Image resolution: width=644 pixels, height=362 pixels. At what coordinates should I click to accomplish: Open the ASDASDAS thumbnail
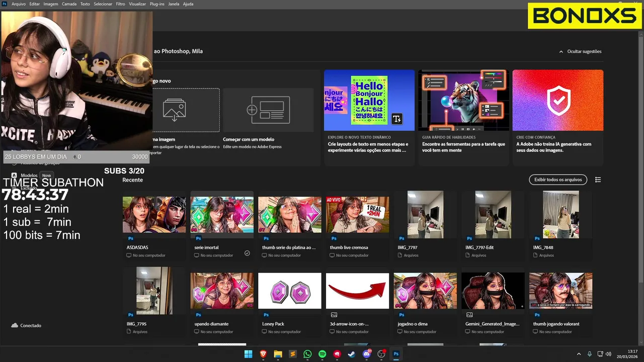click(154, 214)
